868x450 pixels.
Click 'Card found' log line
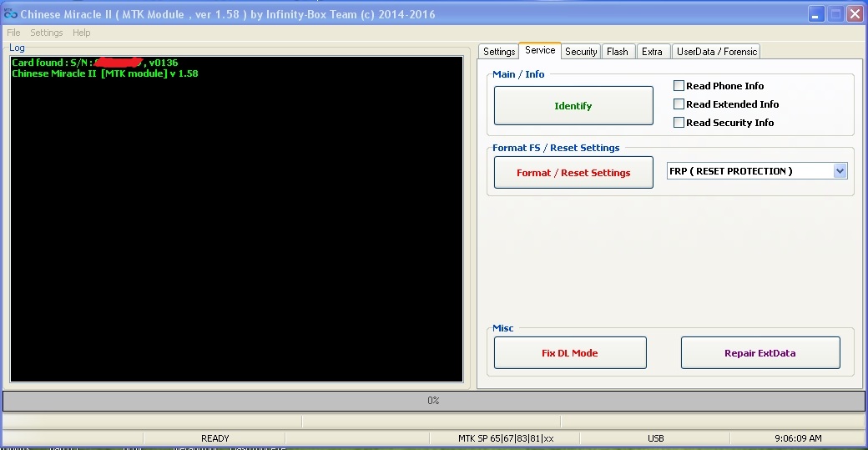94,63
